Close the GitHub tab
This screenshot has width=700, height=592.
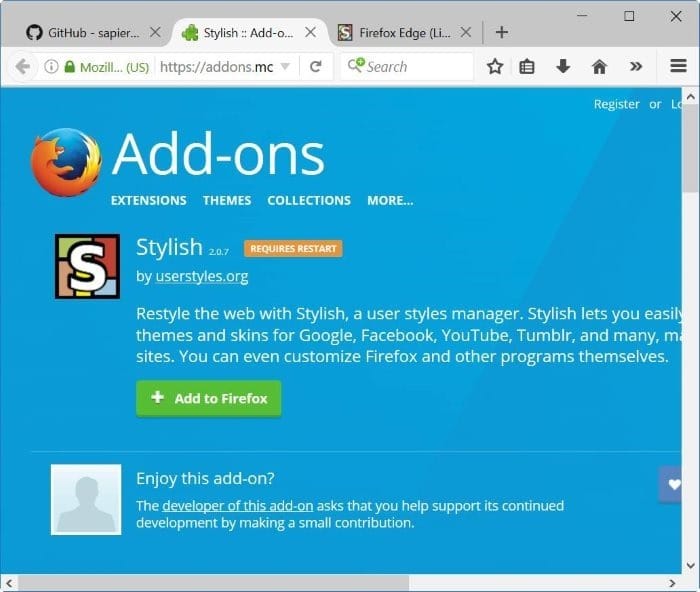[x=155, y=32]
